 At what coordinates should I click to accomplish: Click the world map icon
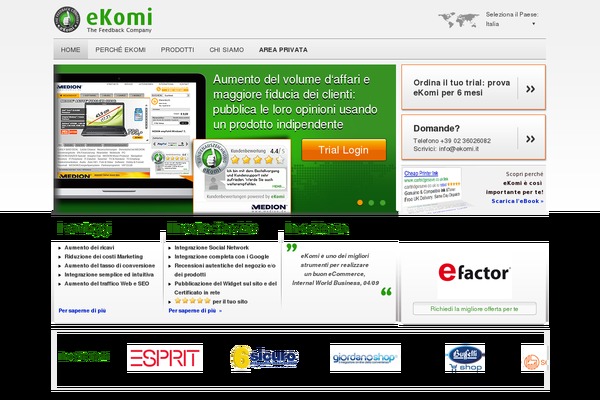coord(458,20)
